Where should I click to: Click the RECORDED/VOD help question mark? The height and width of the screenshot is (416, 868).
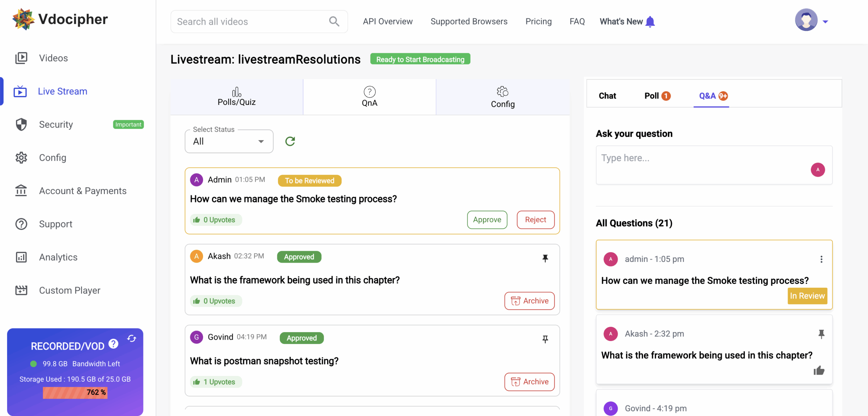[114, 344]
